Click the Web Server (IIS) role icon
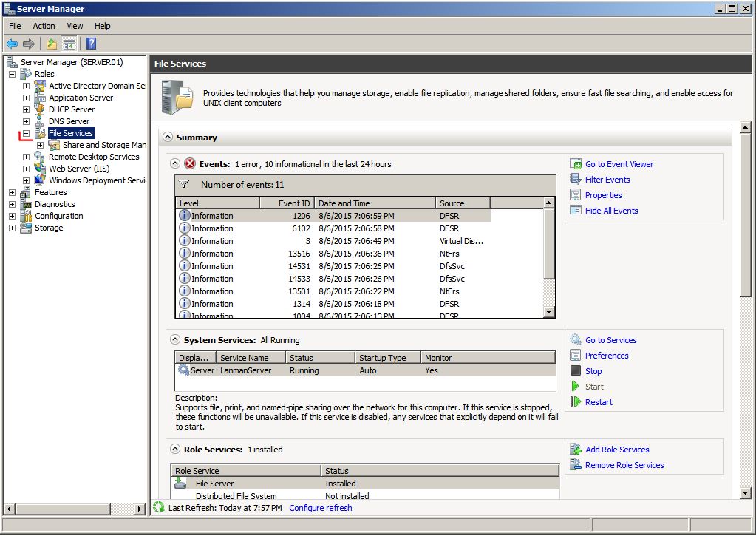The height and width of the screenshot is (536, 756). coord(39,169)
